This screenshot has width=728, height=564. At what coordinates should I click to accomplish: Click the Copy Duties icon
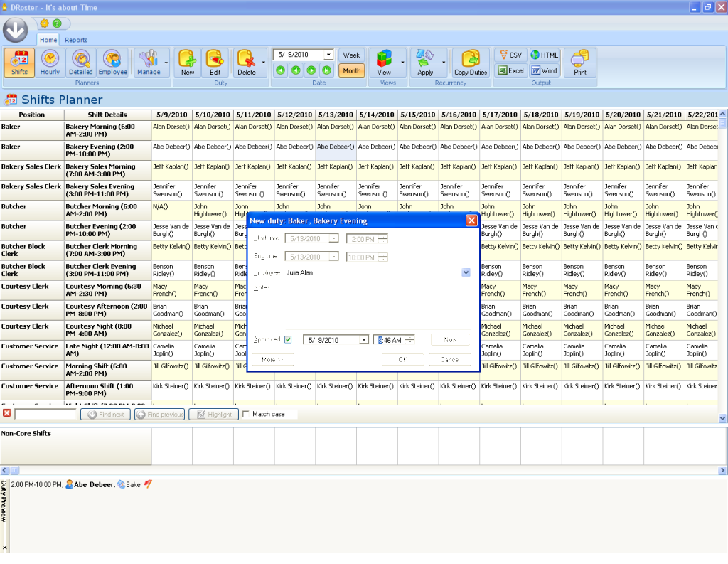tap(471, 63)
